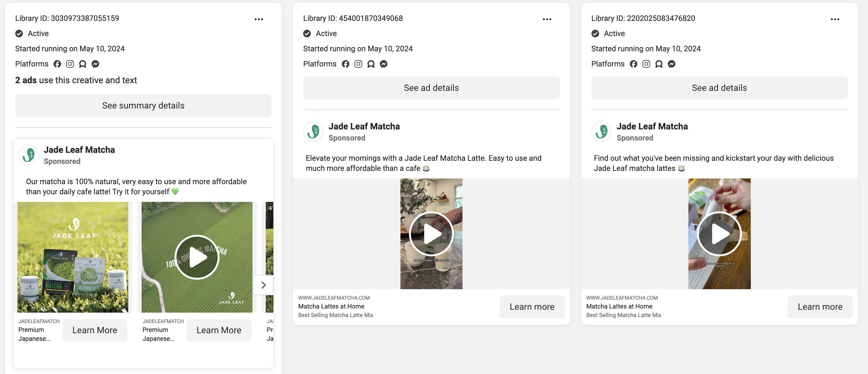Open three-dot menu for ad 3030973387055159
The width and height of the screenshot is (868, 374).
[258, 20]
